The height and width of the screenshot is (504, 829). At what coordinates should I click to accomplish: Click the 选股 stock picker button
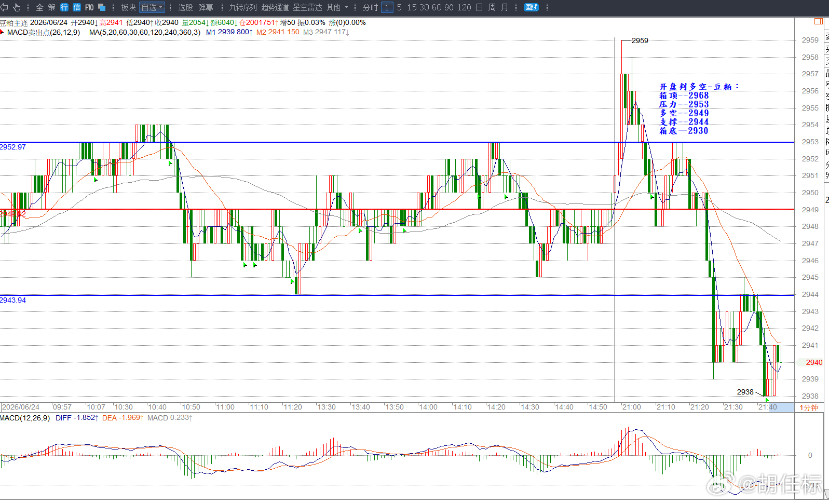click(185, 7)
